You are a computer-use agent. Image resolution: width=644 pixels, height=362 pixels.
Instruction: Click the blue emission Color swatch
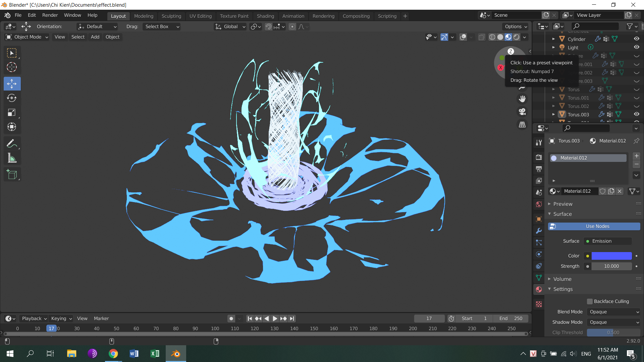click(x=611, y=256)
